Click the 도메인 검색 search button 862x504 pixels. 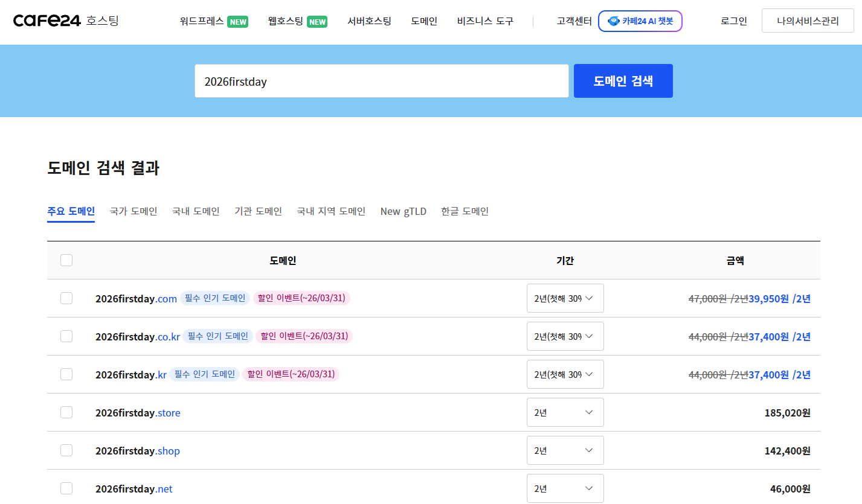pos(623,80)
